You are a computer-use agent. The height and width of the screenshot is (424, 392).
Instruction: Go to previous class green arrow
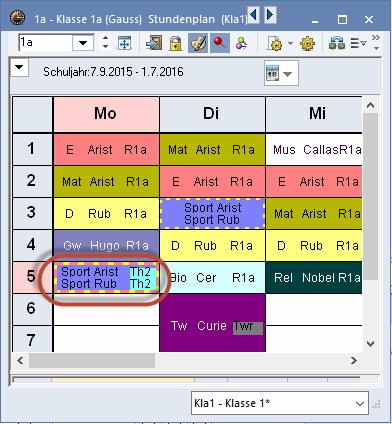(254, 14)
